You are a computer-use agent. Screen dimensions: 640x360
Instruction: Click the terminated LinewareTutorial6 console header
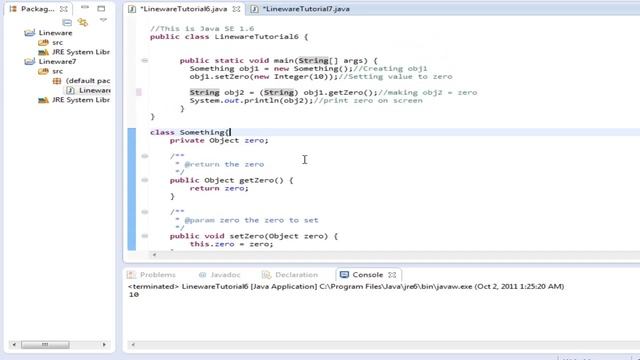click(x=346, y=287)
